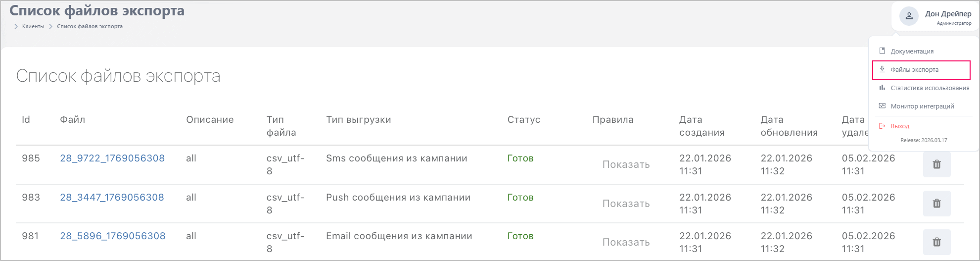Toggle the Дон Дрейпер profile dropdown
Screen dimensions: 980x261
pyautogui.click(x=947, y=14)
